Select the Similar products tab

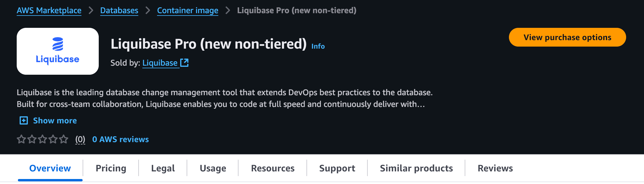pyautogui.click(x=416, y=168)
